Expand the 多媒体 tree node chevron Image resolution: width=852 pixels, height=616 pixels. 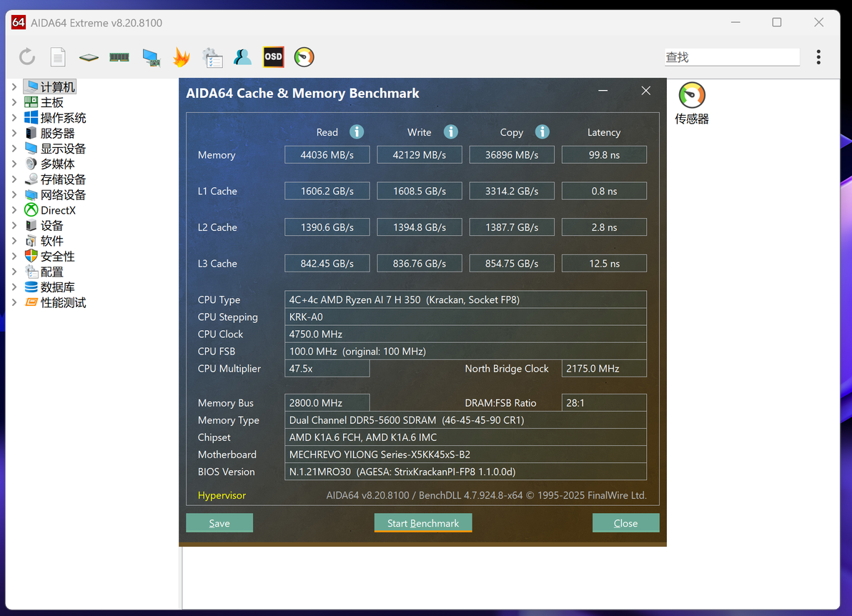[14, 164]
